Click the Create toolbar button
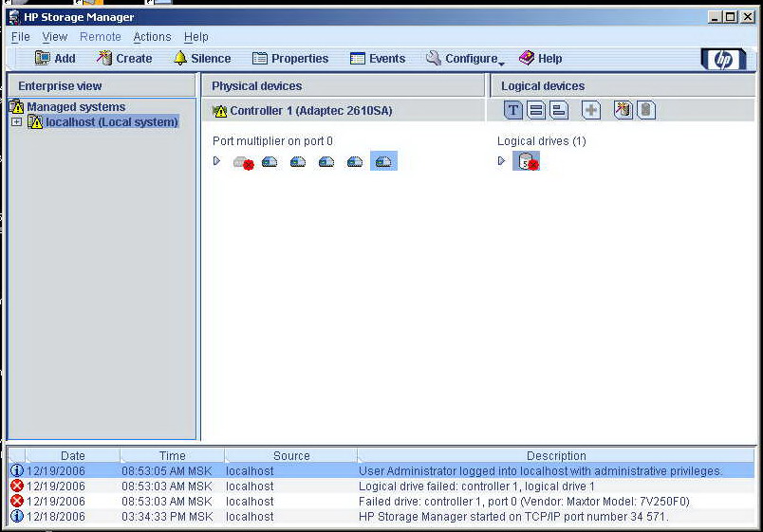 coord(123,59)
